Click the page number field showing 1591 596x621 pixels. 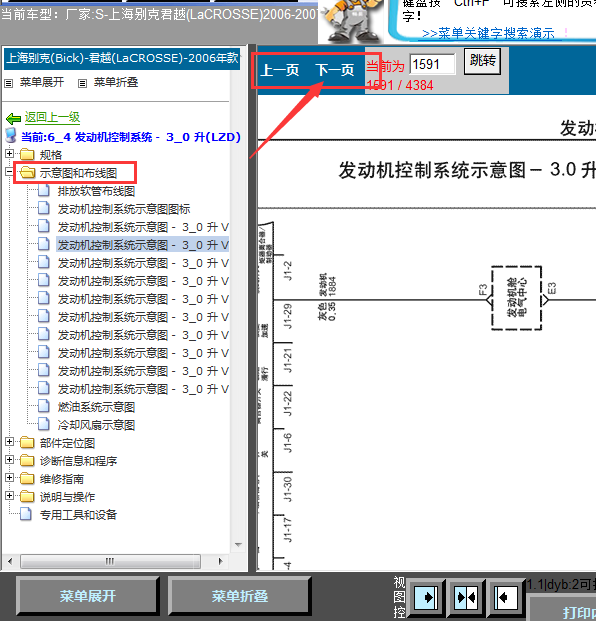432,64
